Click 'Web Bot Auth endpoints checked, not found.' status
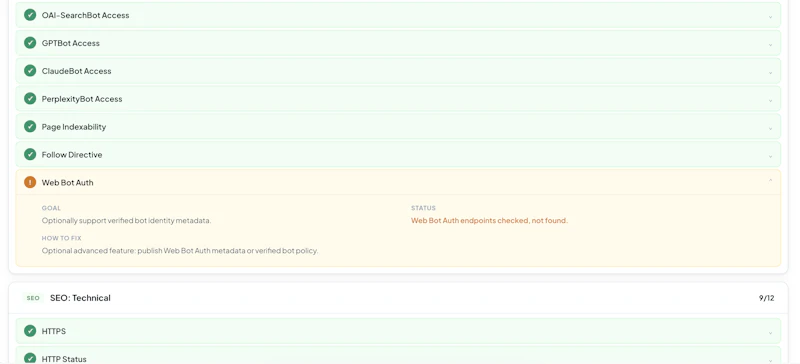The height and width of the screenshot is (364, 800). 489,221
